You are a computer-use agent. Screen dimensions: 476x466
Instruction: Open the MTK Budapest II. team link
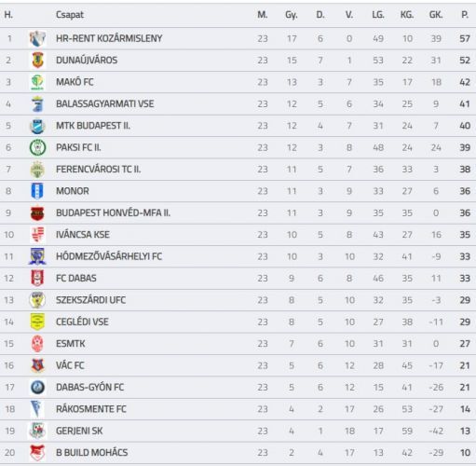coord(93,126)
